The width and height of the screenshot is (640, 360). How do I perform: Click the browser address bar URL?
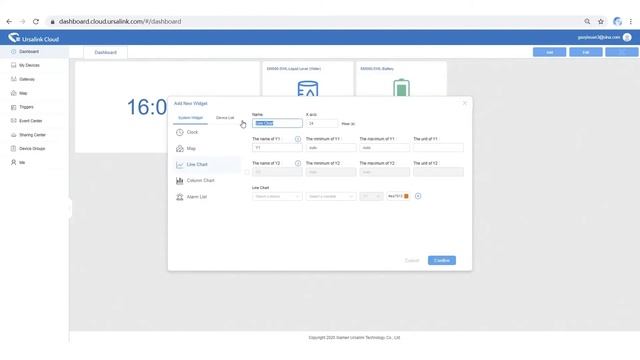pyautogui.click(x=120, y=22)
